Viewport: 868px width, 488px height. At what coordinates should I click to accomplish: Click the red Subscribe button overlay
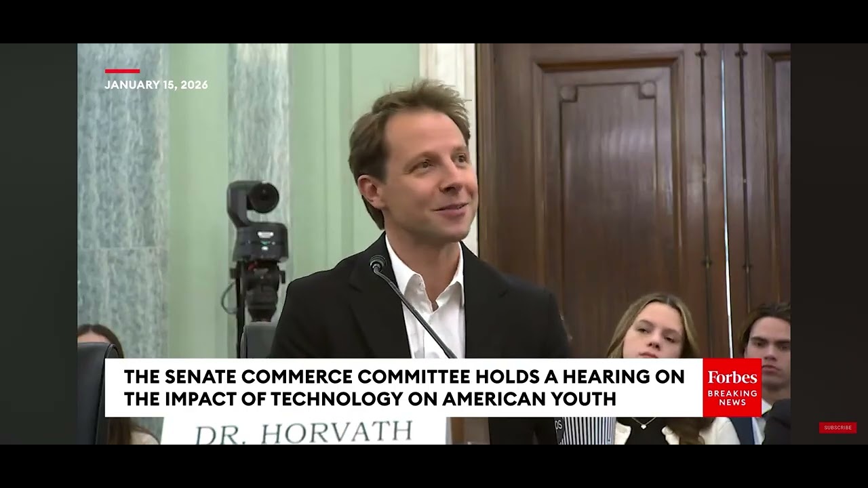(x=837, y=428)
